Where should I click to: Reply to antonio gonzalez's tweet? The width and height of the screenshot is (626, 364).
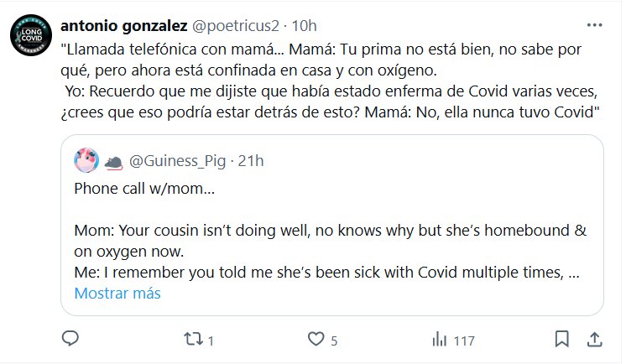70,340
